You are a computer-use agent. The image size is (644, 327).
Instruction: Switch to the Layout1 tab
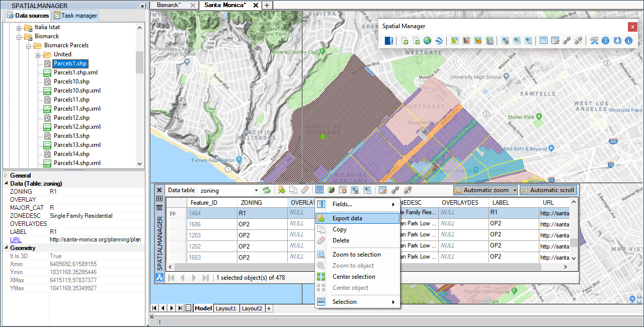[226, 308]
